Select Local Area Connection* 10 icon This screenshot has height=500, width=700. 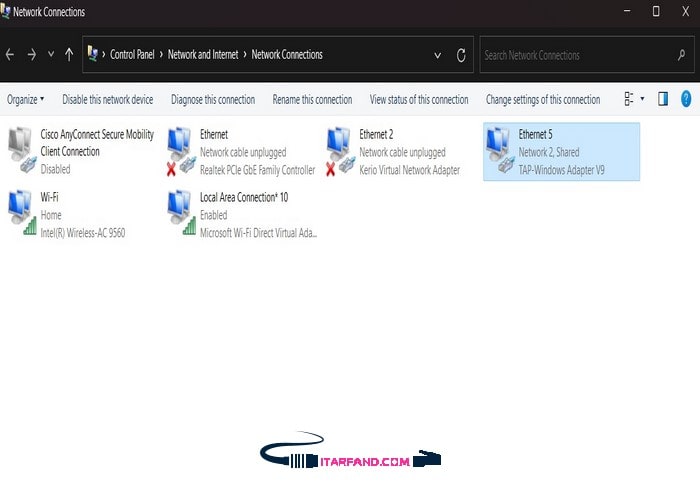tap(181, 212)
